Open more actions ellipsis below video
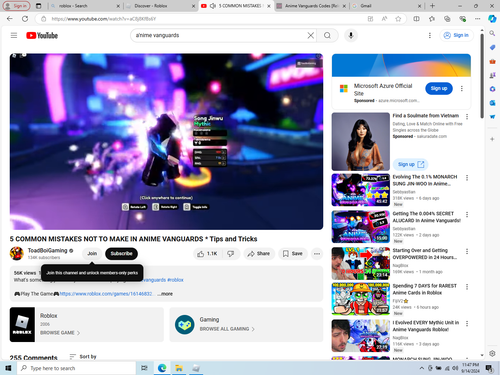This screenshot has width=500, height=375. (x=317, y=254)
